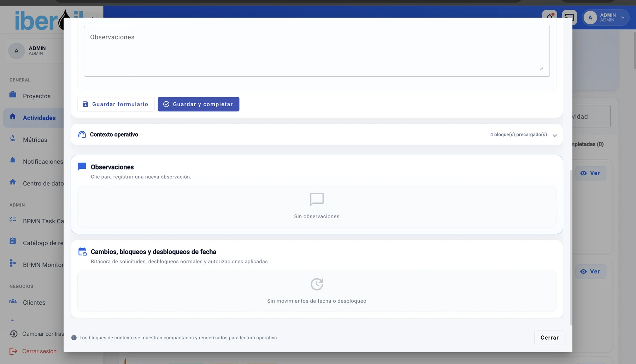Click the dialog vertical scrollbar
Image resolution: width=636 pixels, height=364 pixels.
pos(571,247)
